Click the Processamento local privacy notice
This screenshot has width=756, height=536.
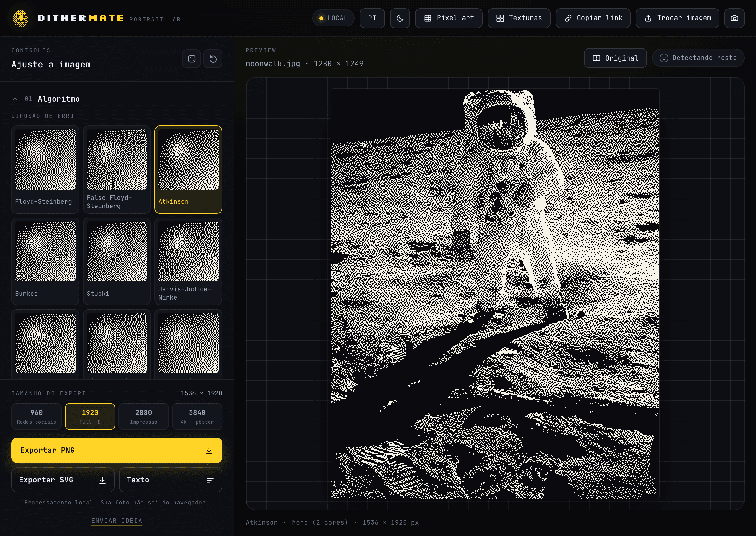point(117,502)
